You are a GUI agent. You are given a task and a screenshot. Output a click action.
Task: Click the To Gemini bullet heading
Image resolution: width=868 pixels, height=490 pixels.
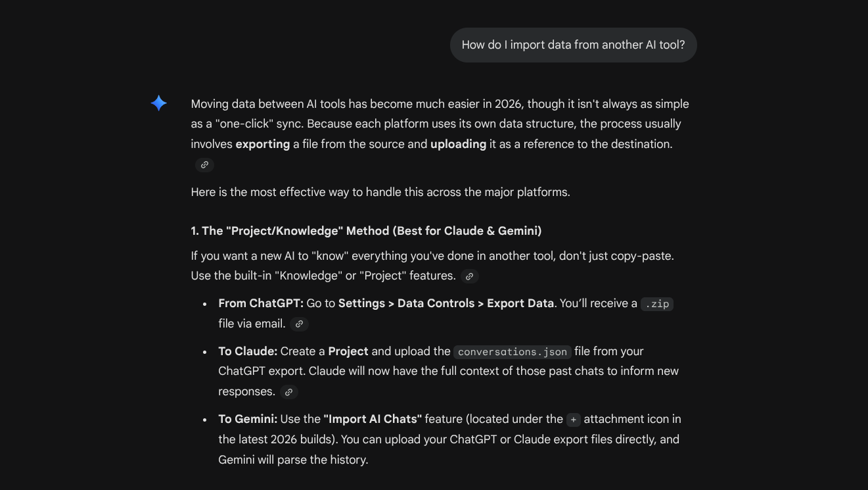248,419
